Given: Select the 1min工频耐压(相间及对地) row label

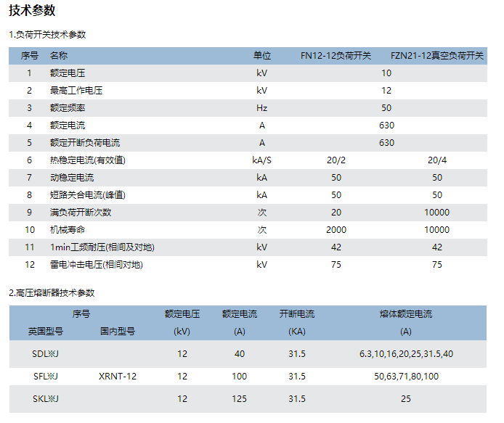Looking at the screenshot, I should coord(102,247).
